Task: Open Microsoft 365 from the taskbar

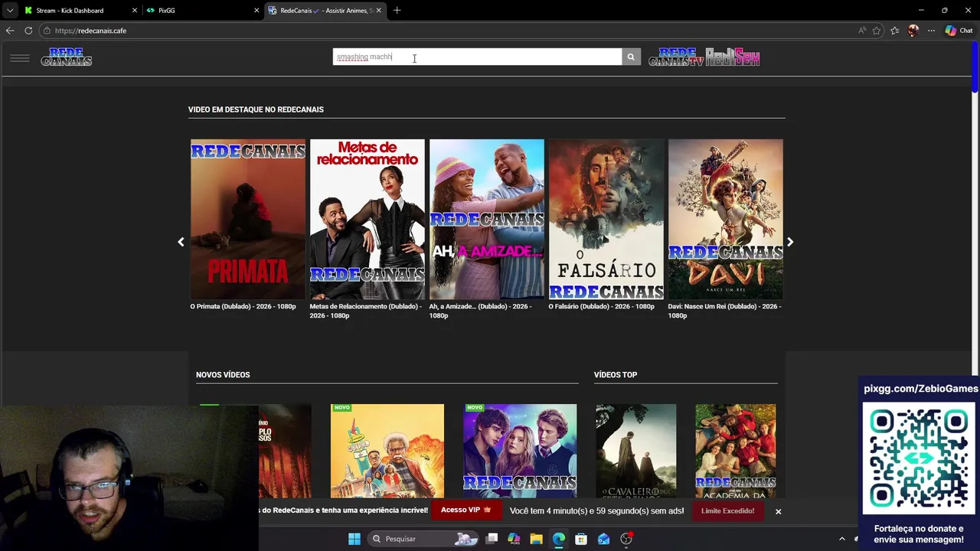Action: pyautogui.click(x=514, y=539)
